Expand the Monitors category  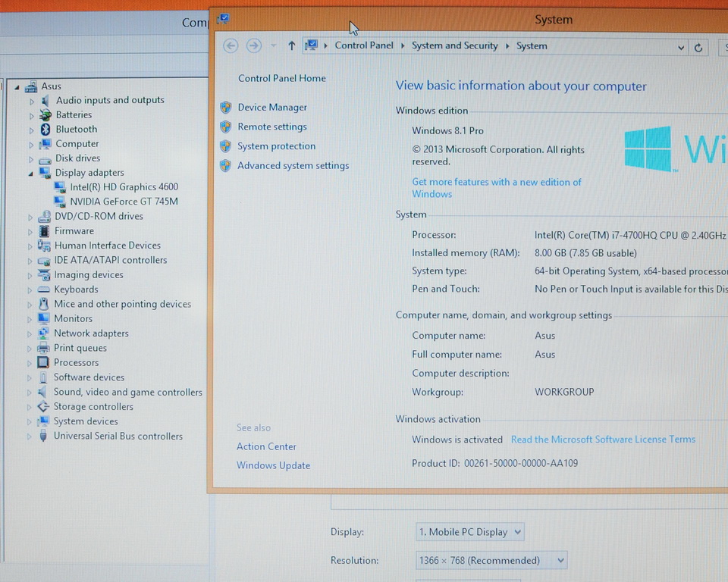point(30,320)
